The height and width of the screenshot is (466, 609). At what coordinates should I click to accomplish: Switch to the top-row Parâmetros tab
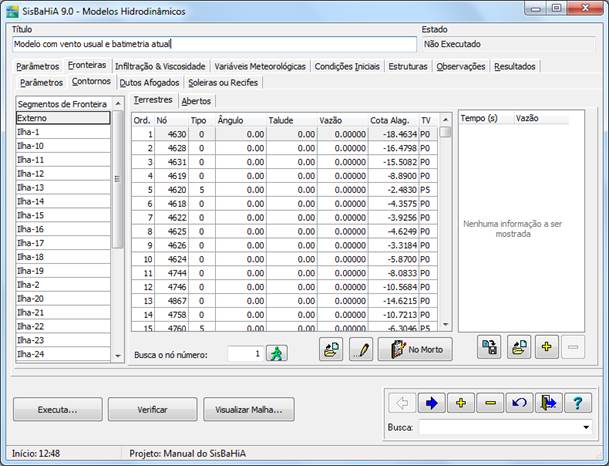(x=38, y=66)
